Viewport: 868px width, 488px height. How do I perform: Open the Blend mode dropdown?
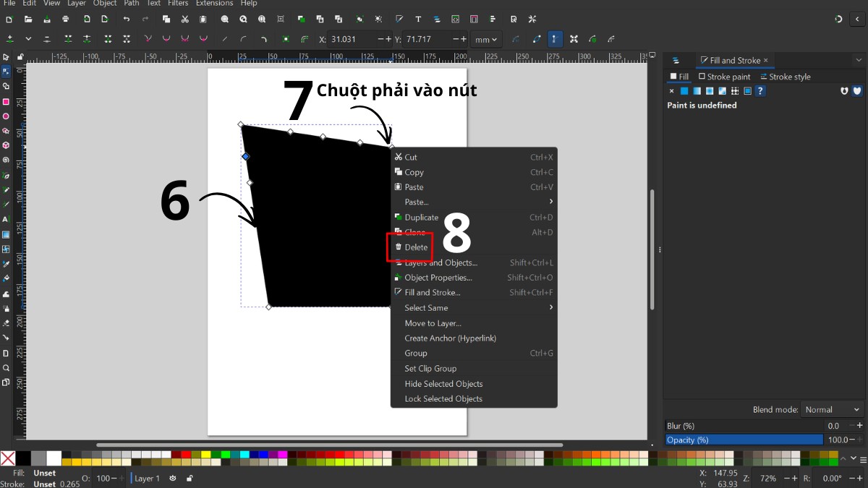coord(832,409)
